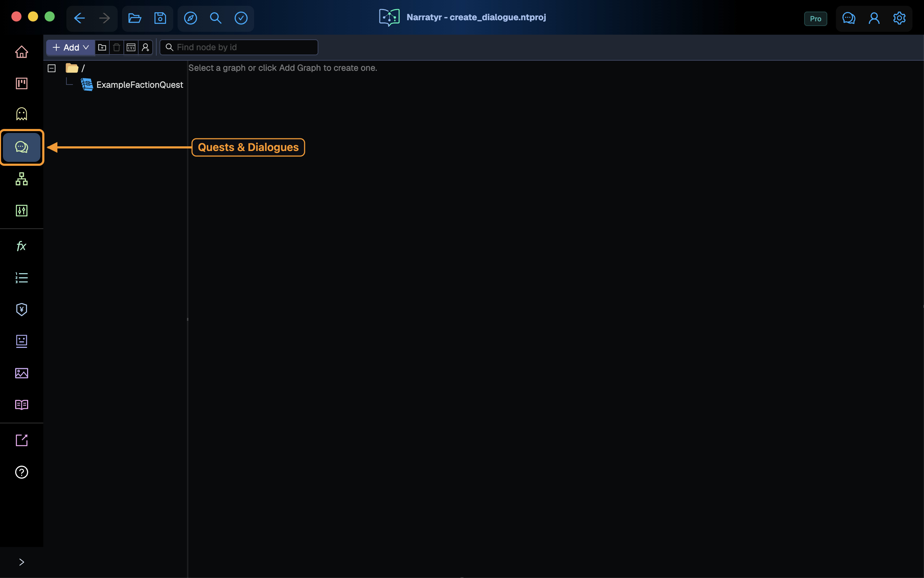This screenshot has height=578, width=924.
Task: Select the ExampleFactionQuest graph
Action: tap(132, 85)
